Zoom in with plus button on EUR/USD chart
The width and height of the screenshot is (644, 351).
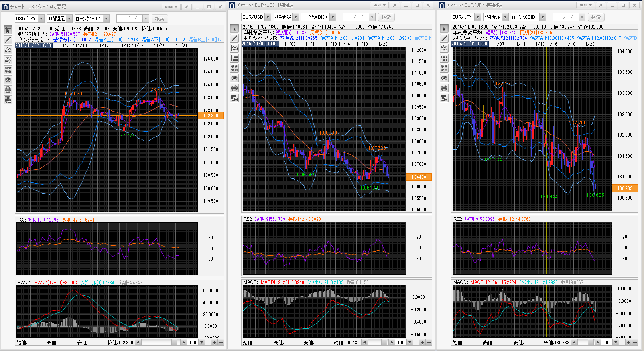[x=422, y=343]
